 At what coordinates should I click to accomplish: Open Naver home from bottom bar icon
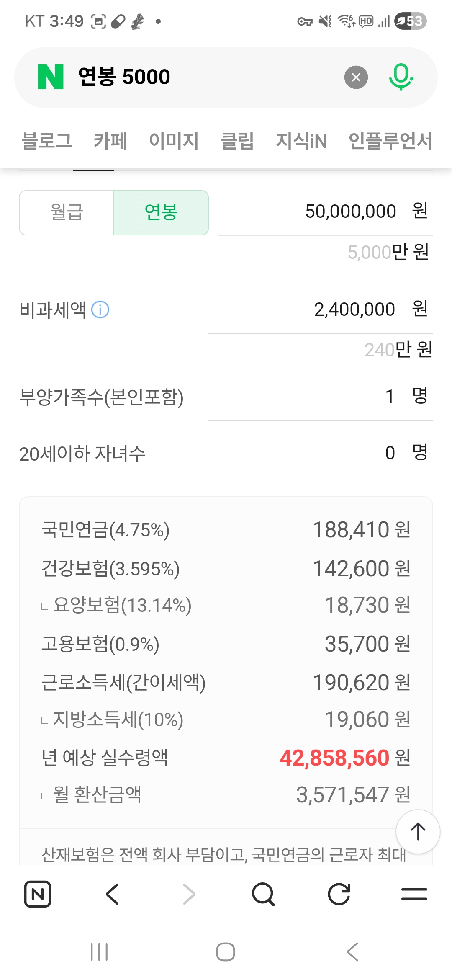pyautogui.click(x=38, y=894)
